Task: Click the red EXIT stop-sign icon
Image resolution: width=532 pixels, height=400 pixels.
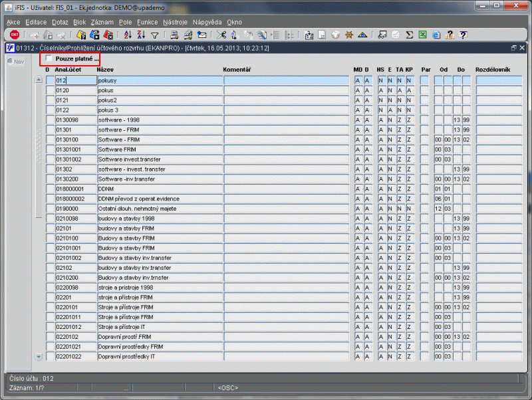Action: pos(15,35)
